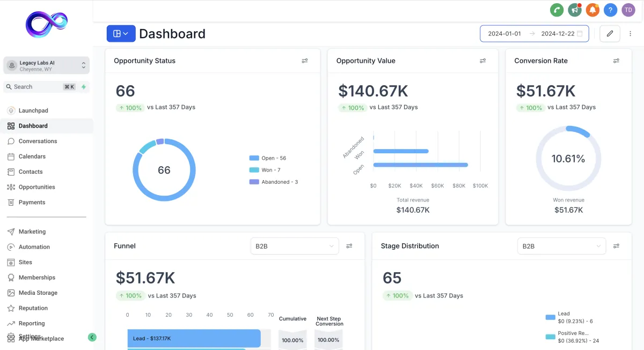The height and width of the screenshot is (350, 644).
Task: Open Conversion Rate widget filter icon
Action: (616, 61)
